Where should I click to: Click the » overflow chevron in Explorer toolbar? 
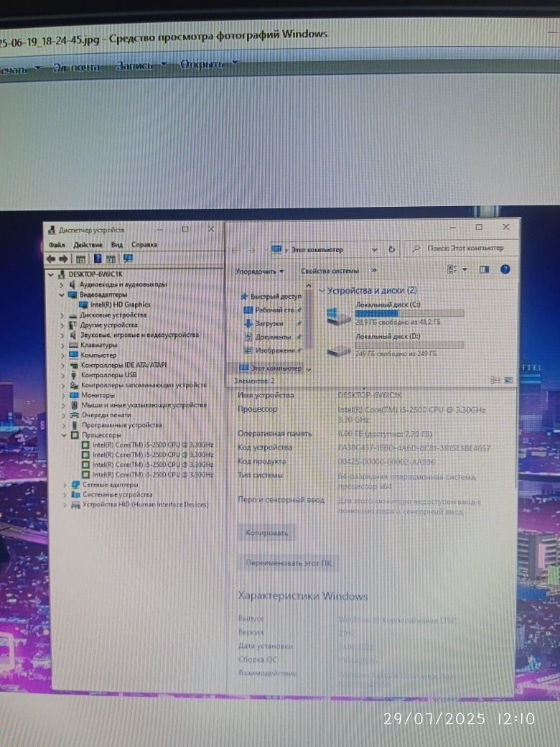[x=374, y=271]
